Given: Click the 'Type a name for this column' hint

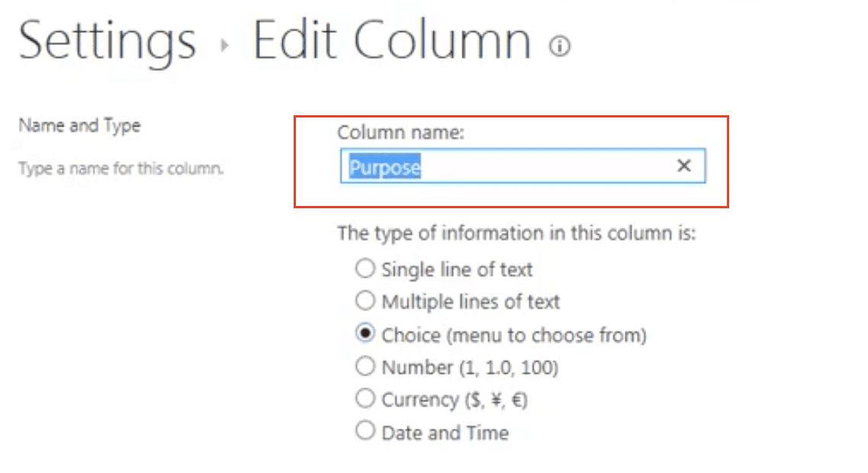Looking at the screenshot, I should [121, 168].
